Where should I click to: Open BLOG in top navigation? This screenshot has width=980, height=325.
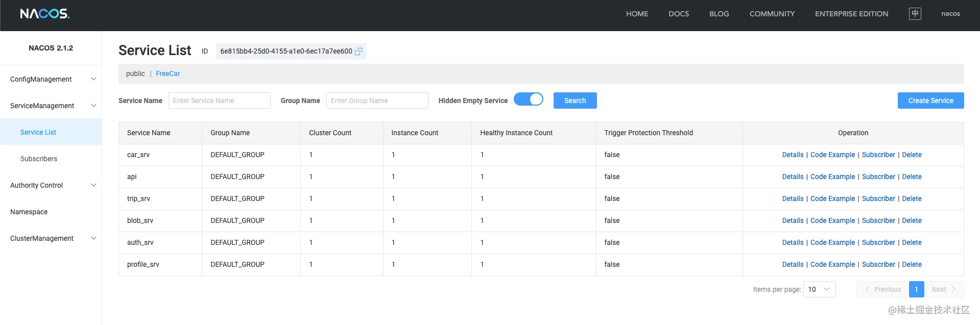coord(719,14)
